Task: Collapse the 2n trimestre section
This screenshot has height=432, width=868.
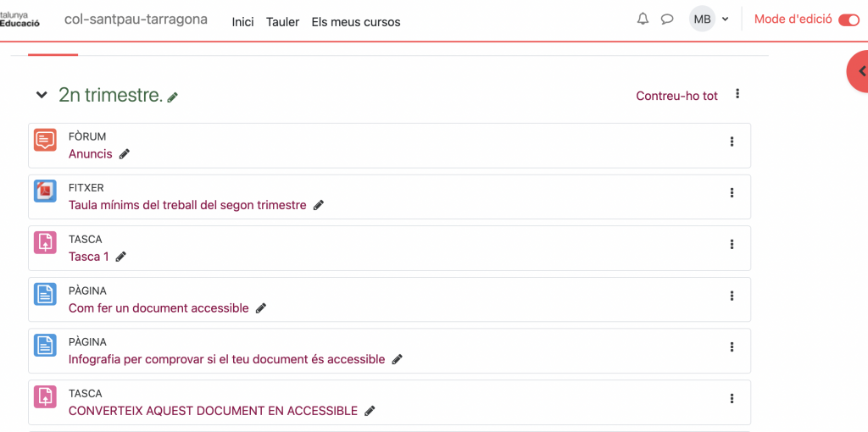Action: tap(41, 96)
